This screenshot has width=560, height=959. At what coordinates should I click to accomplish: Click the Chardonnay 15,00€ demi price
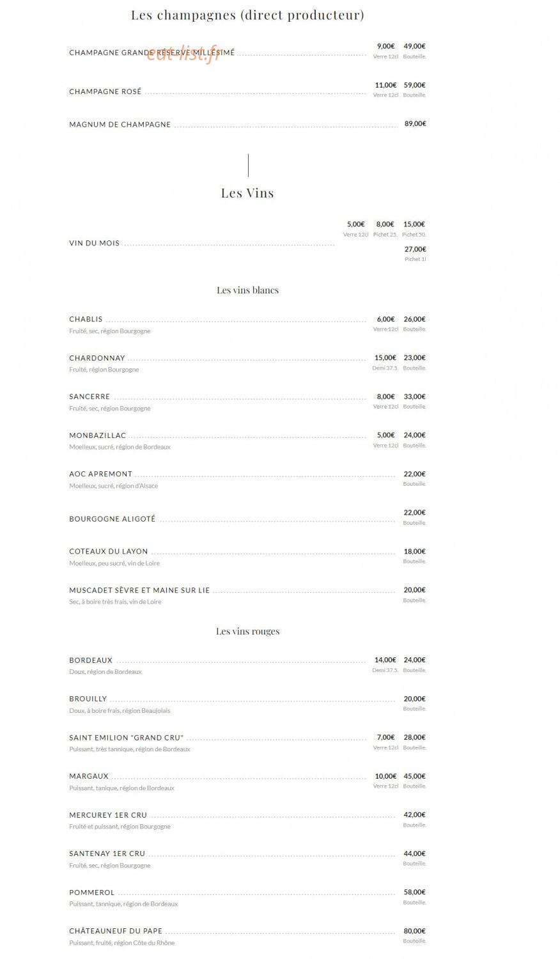[385, 358]
